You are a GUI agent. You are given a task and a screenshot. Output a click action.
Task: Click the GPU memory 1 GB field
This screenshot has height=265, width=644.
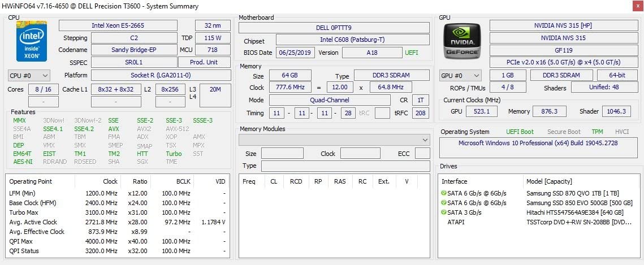click(508, 76)
